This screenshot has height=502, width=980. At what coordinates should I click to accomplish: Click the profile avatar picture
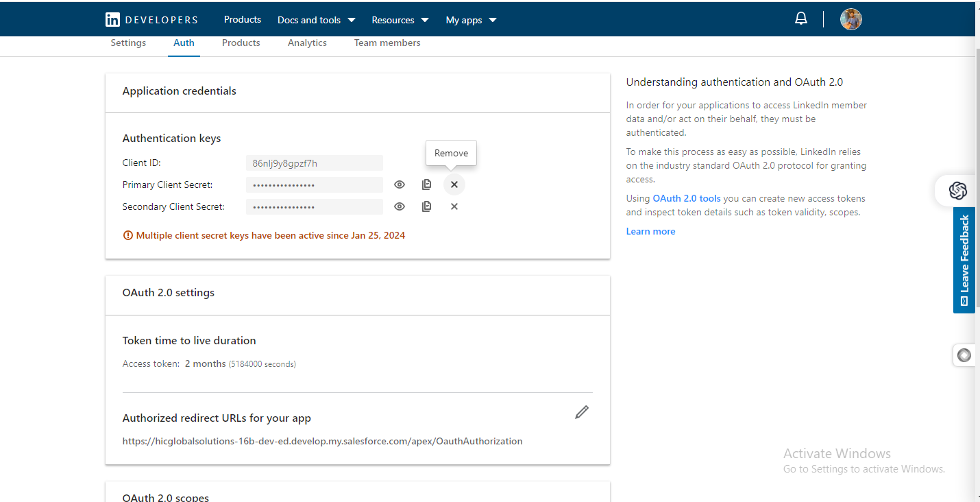point(850,19)
